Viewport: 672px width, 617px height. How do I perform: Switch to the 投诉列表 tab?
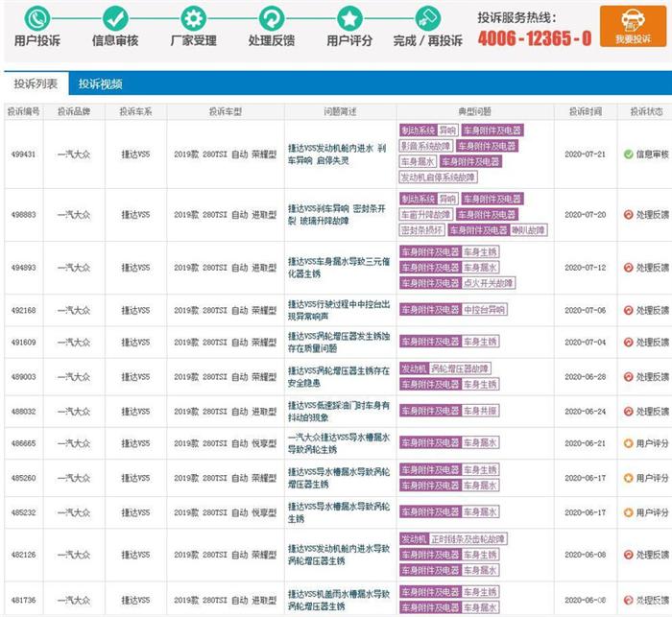click(36, 83)
